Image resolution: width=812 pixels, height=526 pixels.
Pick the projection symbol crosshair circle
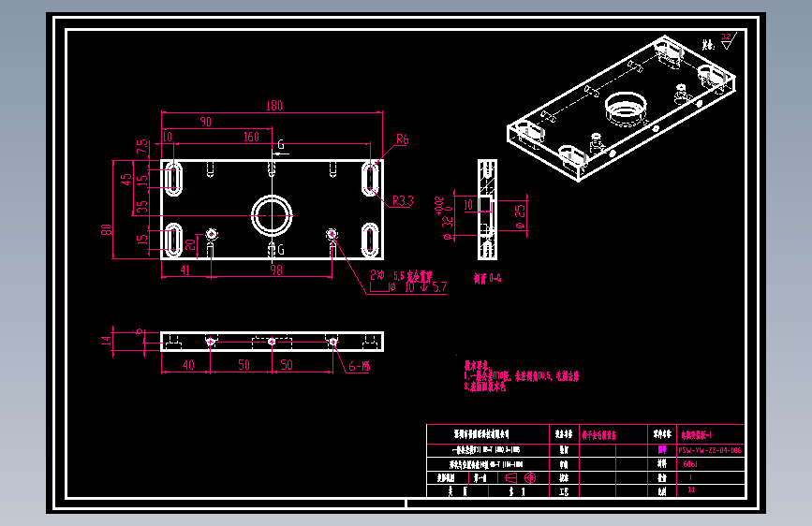[x=530, y=478]
